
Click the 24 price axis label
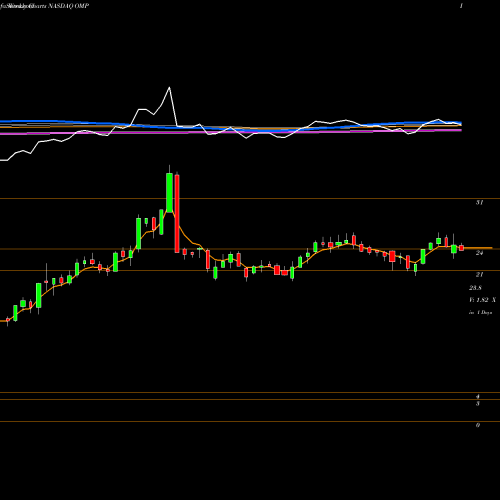[479, 253]
